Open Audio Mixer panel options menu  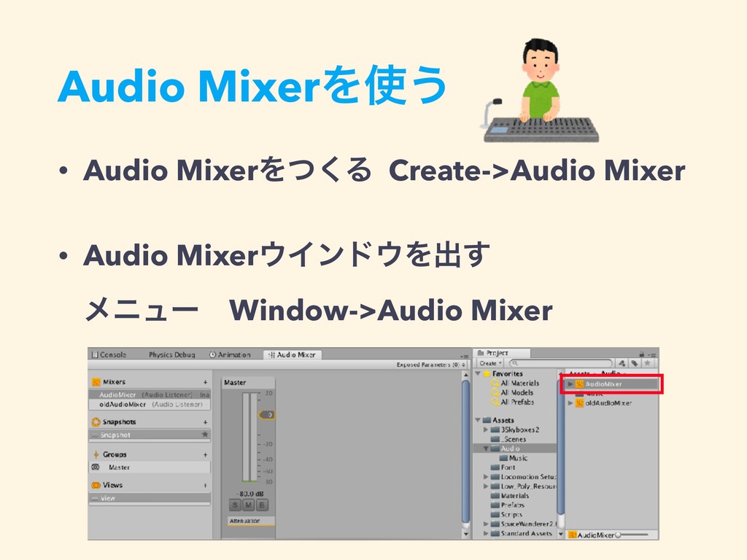(x=465, y=356)
